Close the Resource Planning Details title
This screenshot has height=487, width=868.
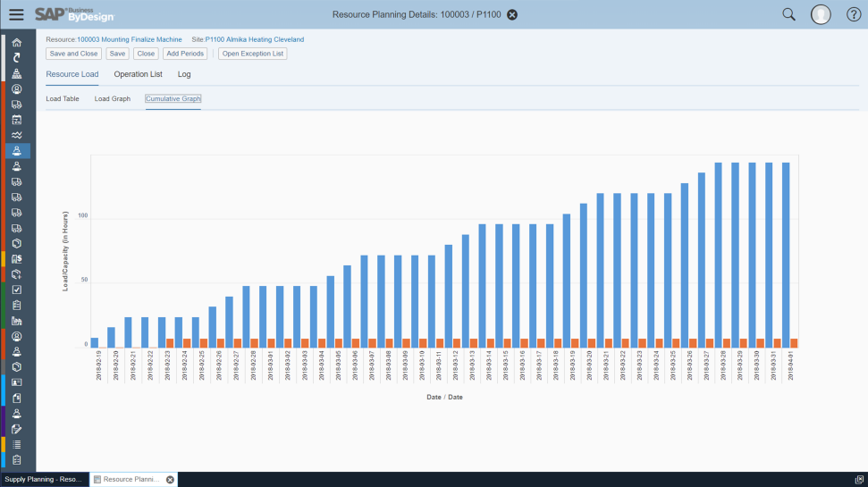point(512,14)
